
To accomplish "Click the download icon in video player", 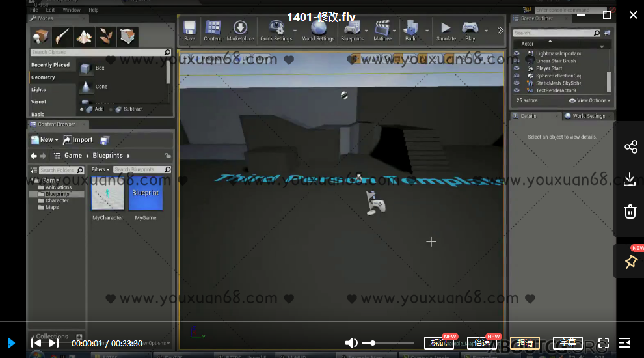I will coord(630,179).
